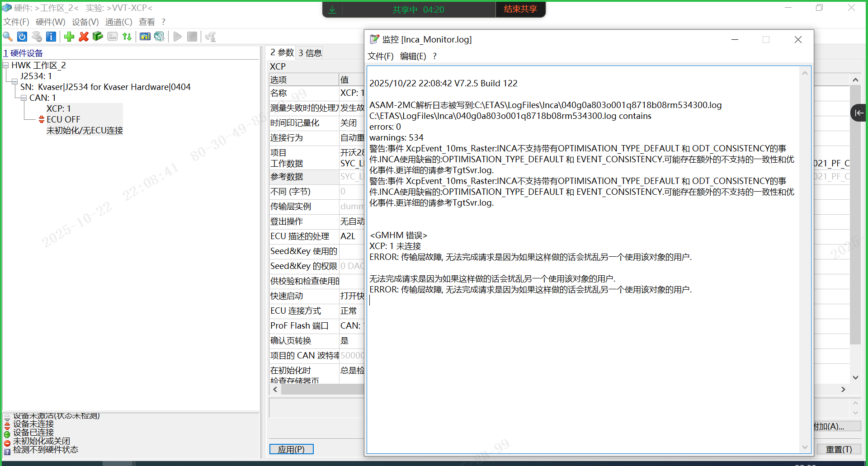Collapse the J2534: 1 tree node
The image size is (868, 466).
pos(14,81)
